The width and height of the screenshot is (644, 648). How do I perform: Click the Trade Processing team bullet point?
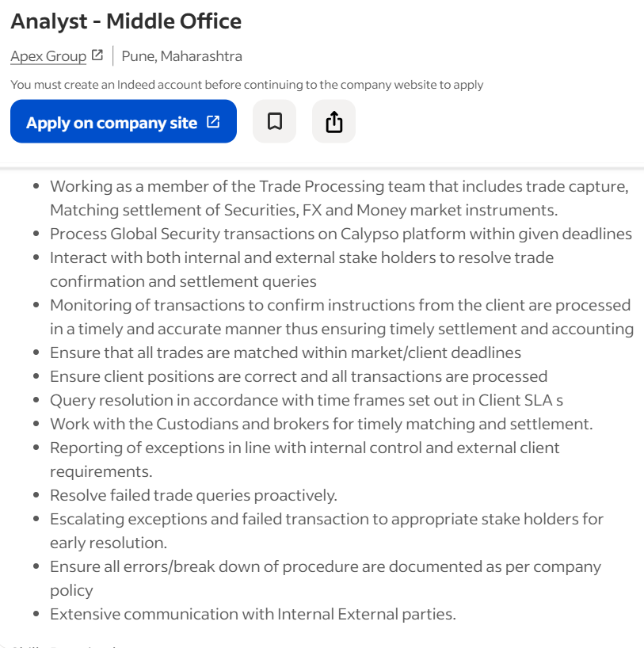click(x=338, y=198)
